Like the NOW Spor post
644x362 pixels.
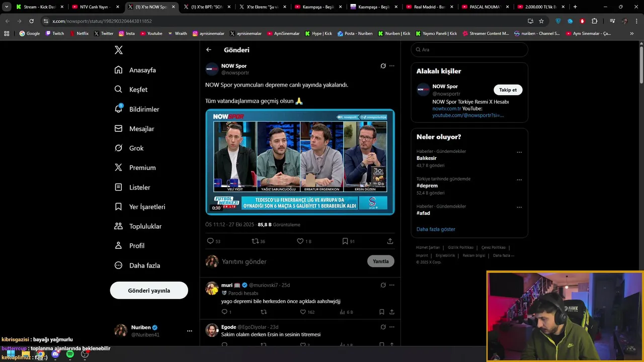300,241
